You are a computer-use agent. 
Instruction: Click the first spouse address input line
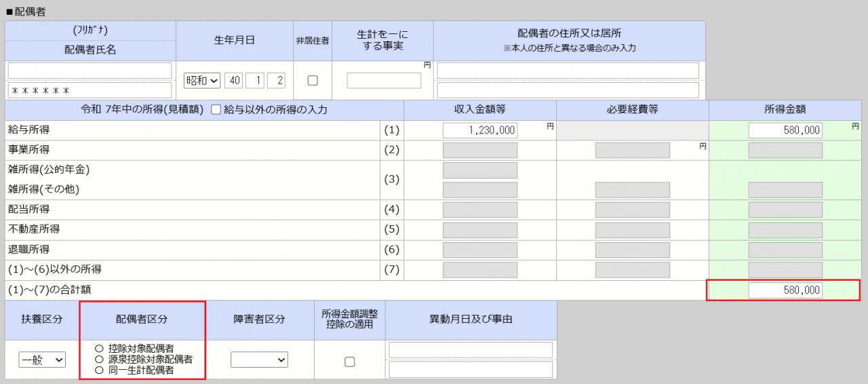coord(568,71)
